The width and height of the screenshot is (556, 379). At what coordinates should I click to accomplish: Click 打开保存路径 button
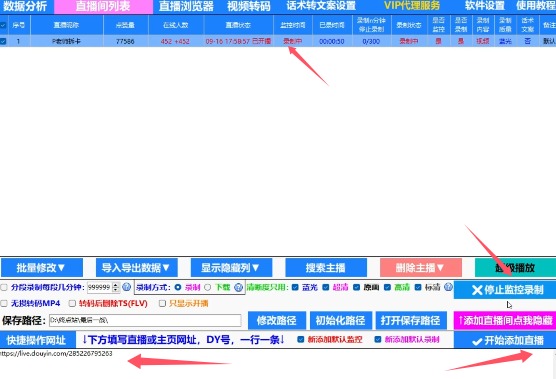coord(410,321)
